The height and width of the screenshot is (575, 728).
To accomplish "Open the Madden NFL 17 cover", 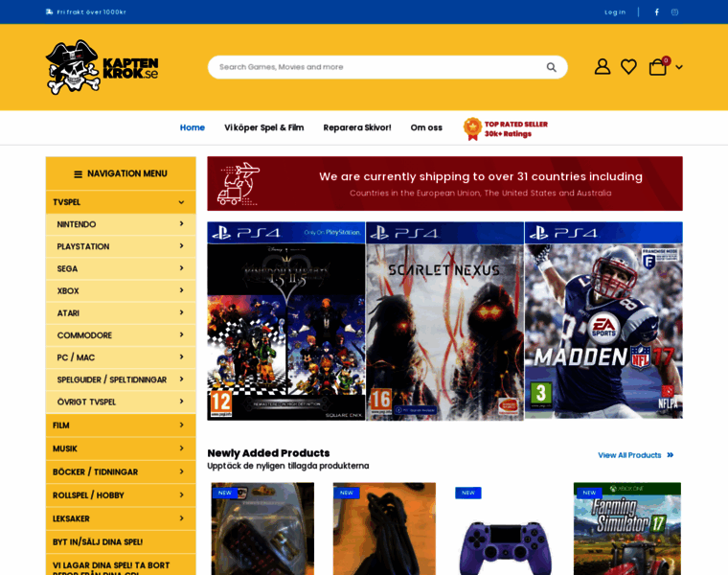I will pos(603,320).
